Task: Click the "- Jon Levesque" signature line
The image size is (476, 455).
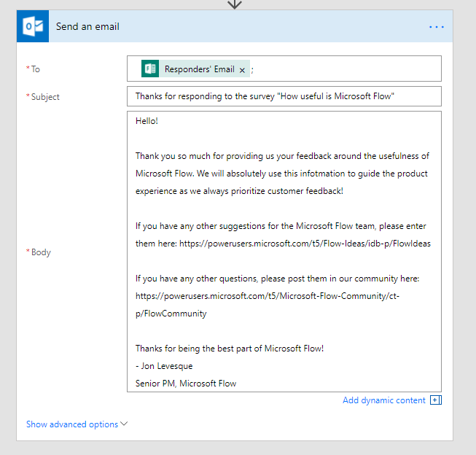Action: [x=164, y=366]
